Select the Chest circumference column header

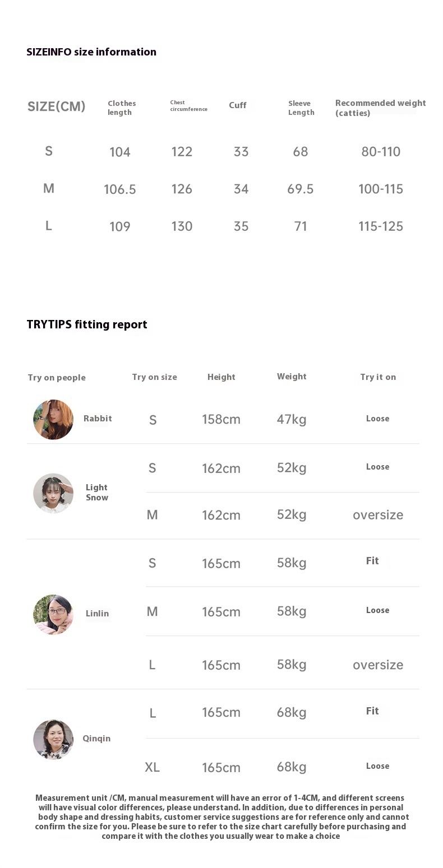188,106
